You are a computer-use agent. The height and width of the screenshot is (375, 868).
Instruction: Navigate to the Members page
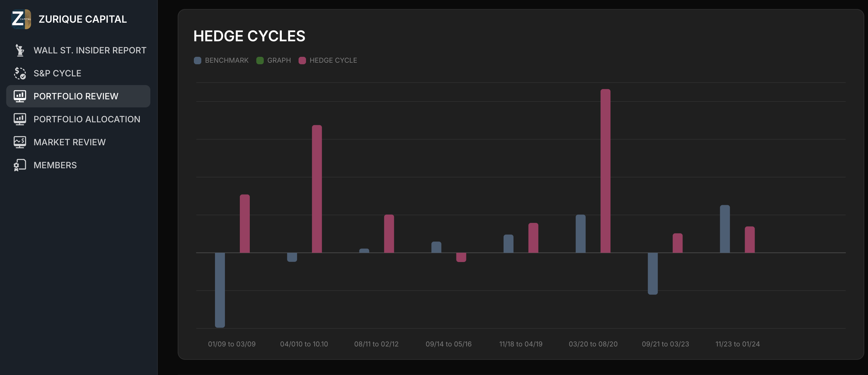55,165
